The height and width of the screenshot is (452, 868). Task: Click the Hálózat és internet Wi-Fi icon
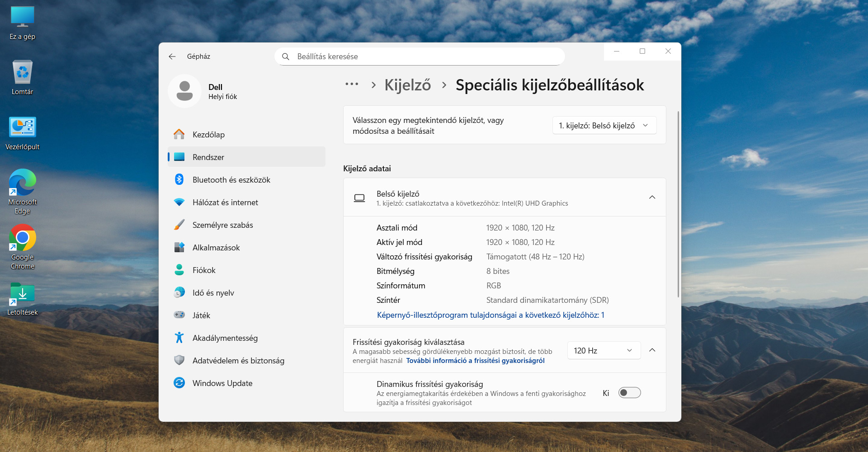179,202
